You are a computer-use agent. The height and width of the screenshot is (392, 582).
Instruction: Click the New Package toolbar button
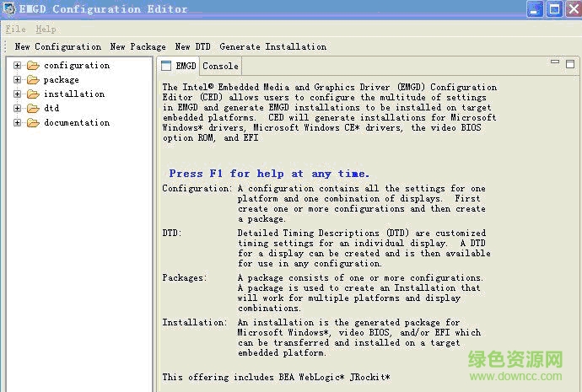click(x=137, y=47)
